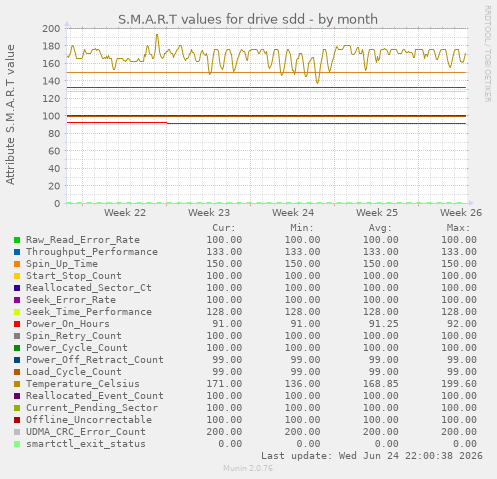The width and height of the screenshot is (497, 479).
Task: Click the 'Week 23' axis label
Action: coord(209,213)
